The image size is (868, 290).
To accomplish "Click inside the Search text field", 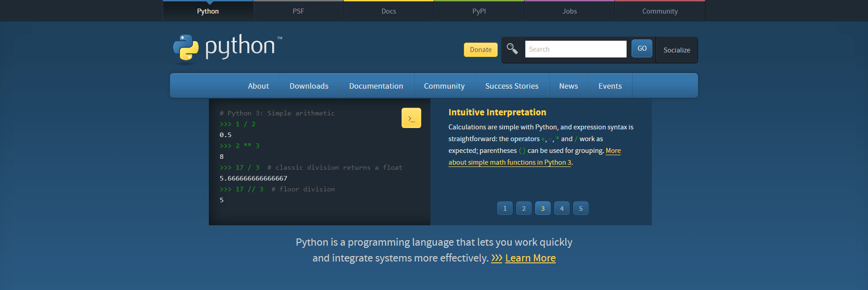I will point(575,49).
